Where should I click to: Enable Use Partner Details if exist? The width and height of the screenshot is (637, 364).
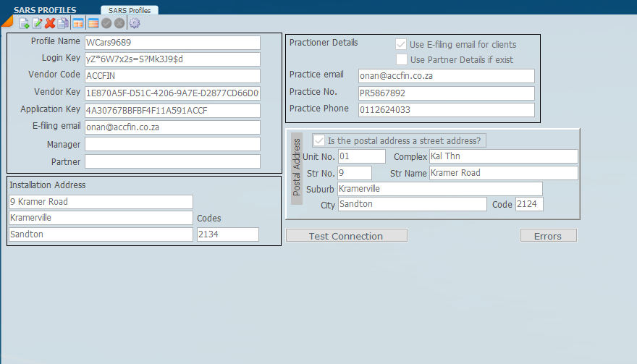402,59
